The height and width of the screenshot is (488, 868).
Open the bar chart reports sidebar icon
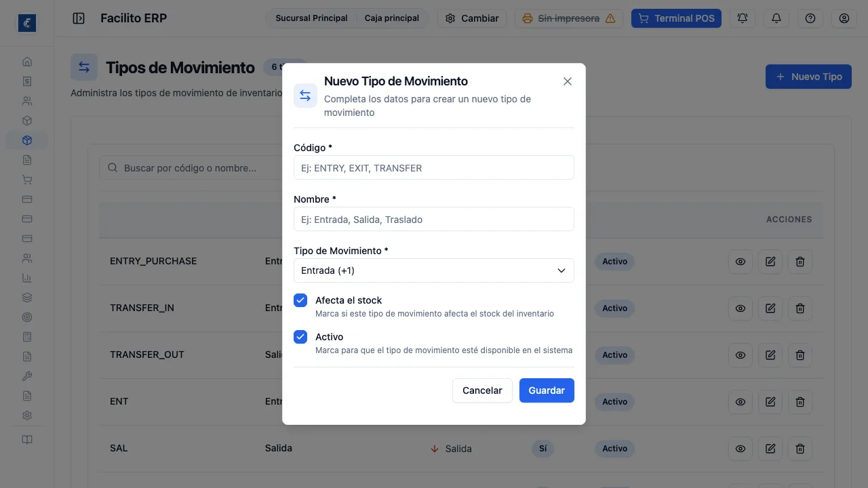click(27, 278)
